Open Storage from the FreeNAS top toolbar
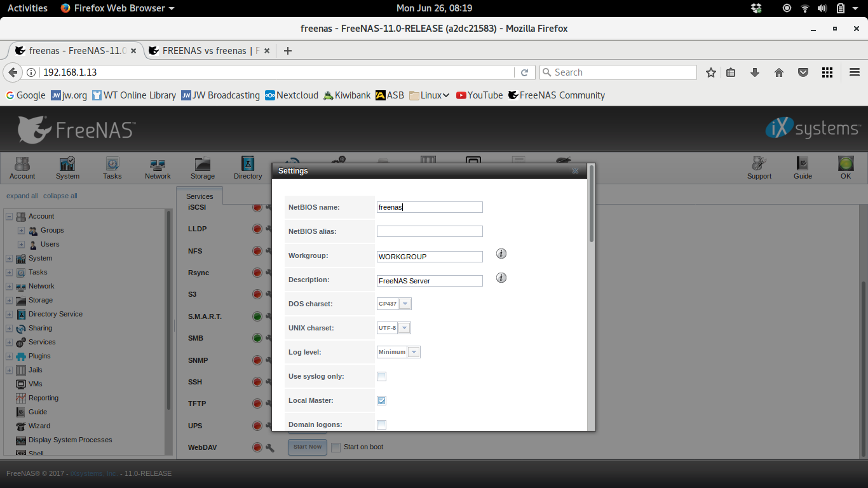 [x=203, y=168]
